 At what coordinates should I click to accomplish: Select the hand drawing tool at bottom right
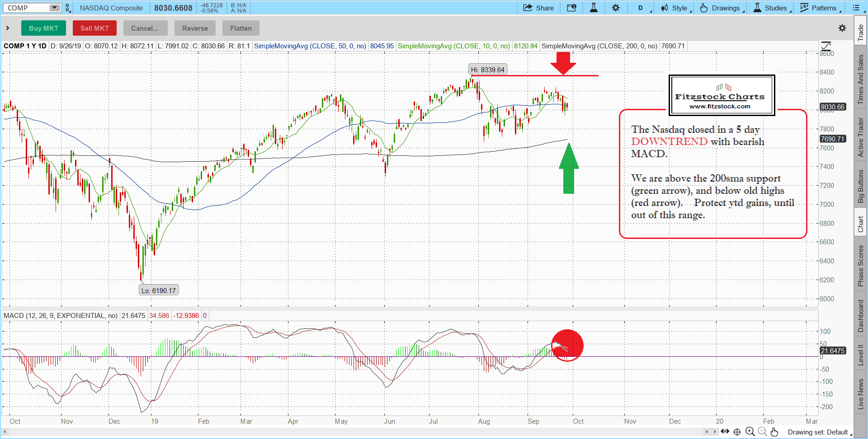774,432
